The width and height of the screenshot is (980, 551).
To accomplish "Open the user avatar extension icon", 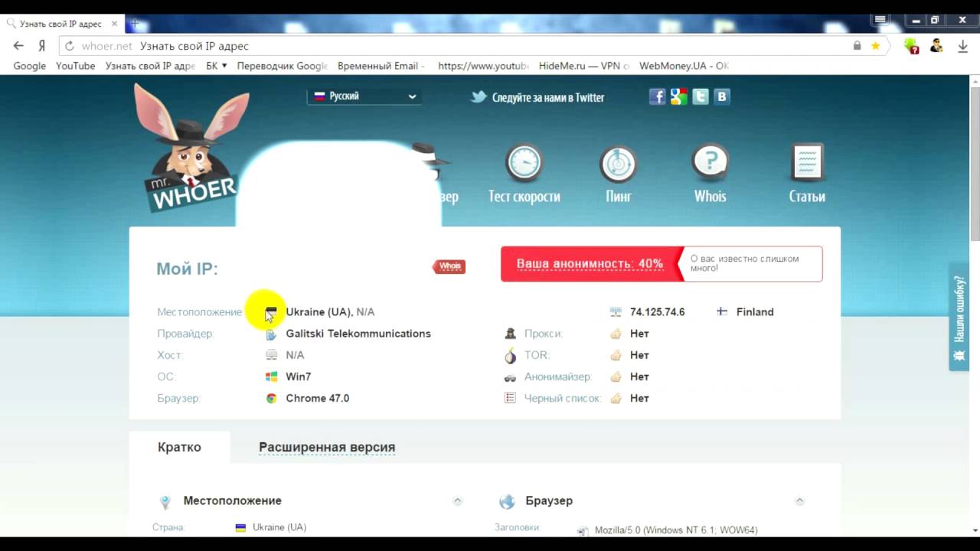I will (x=936, y=46).
